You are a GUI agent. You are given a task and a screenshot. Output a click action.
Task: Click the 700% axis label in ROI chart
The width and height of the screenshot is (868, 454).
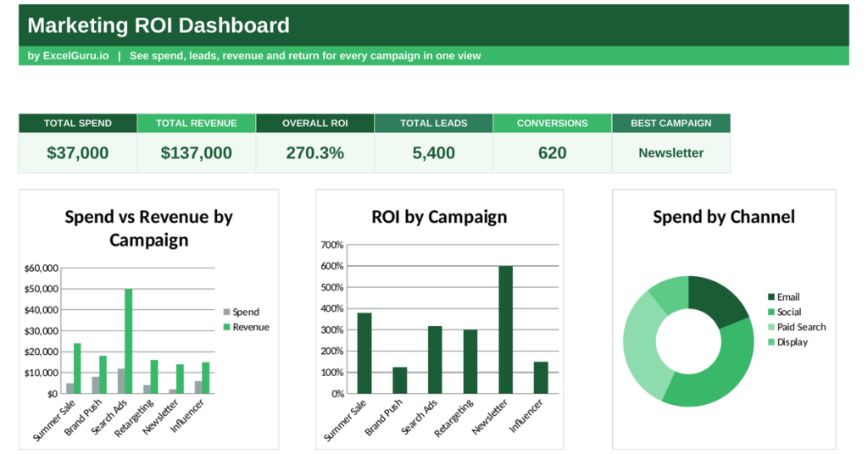[x=332, y=245]
